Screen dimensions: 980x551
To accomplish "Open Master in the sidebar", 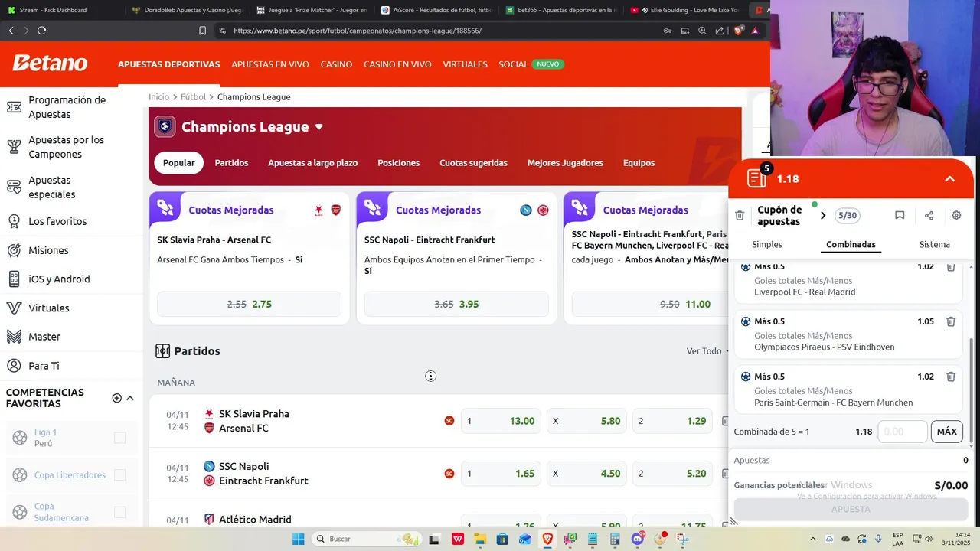I will click(x=34, y=337).
